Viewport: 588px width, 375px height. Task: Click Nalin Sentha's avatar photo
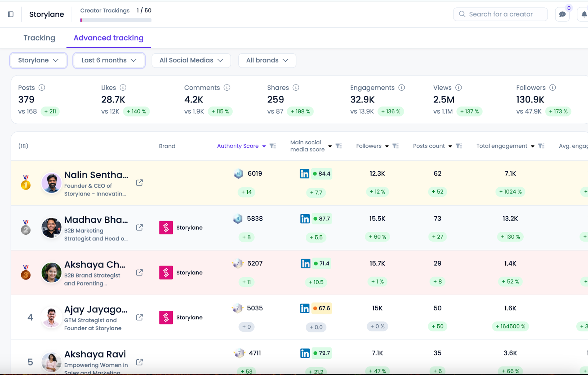coord(51,183)
